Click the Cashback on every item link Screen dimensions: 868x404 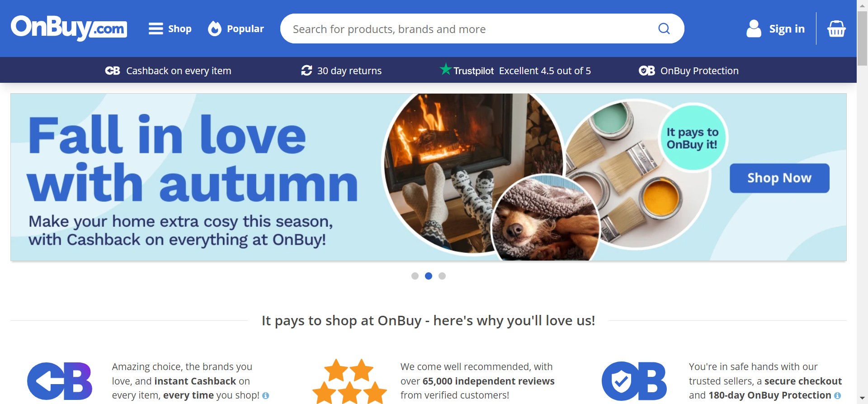coord(168,71)
